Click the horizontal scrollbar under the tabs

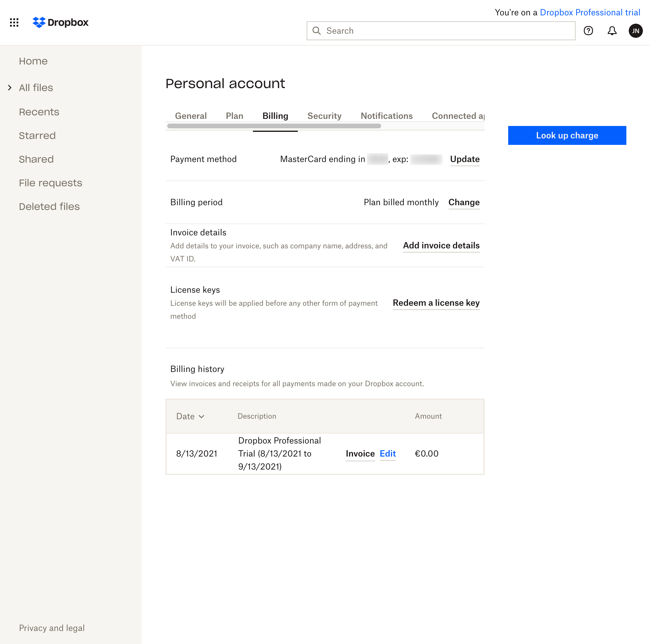274,126
